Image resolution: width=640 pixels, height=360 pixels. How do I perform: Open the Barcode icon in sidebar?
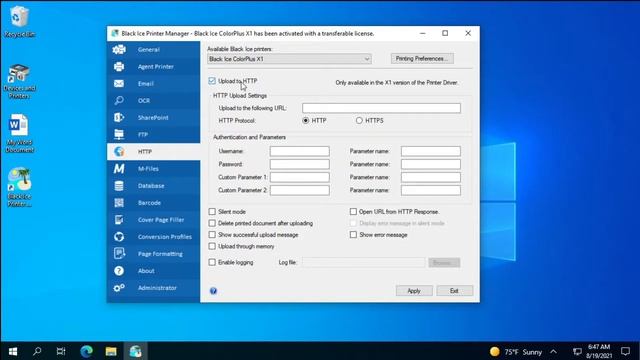tap(119, 202)
